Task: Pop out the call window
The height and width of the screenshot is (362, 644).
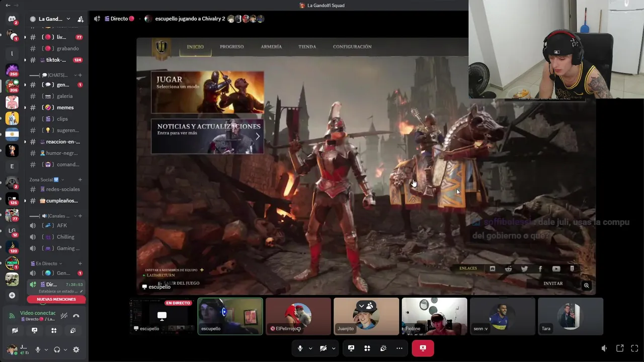Action: (x=620, y=348)
